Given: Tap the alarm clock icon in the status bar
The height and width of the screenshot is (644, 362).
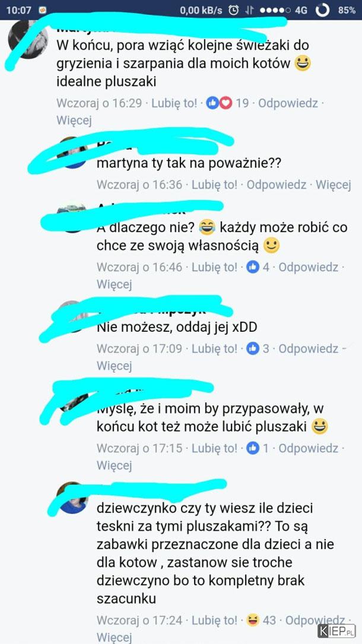Looking at the screenshot, I should click(233, 10).
